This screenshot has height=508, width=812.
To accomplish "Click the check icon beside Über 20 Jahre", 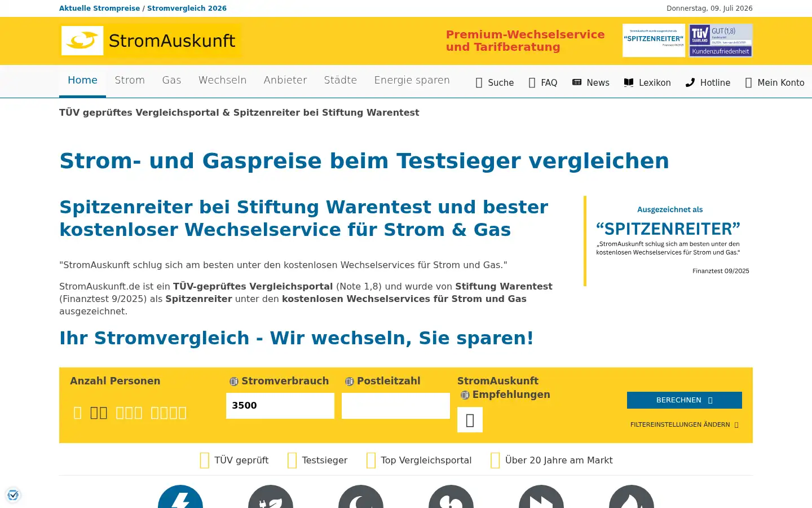I will (x=495, y=461).
